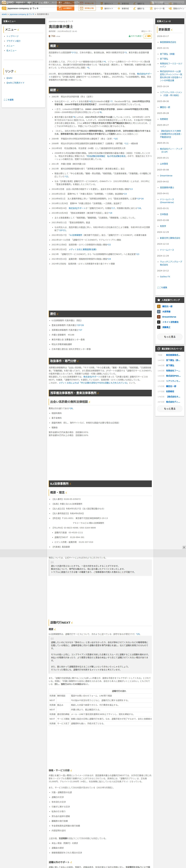Screen dimensions: 186x868
Task: Open the バージョン管理 dropdown in the top bar
Action: pyautogui.click(x=42, y=2)
